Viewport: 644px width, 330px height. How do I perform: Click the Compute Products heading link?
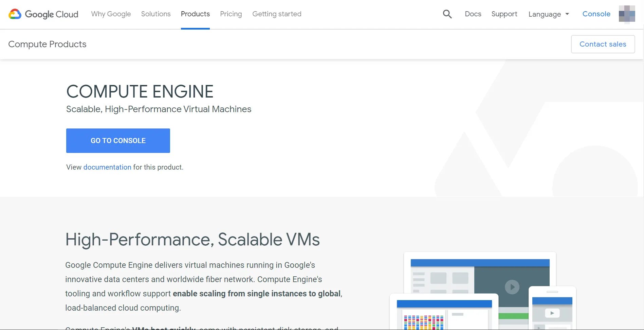click(x=47, y=44)
